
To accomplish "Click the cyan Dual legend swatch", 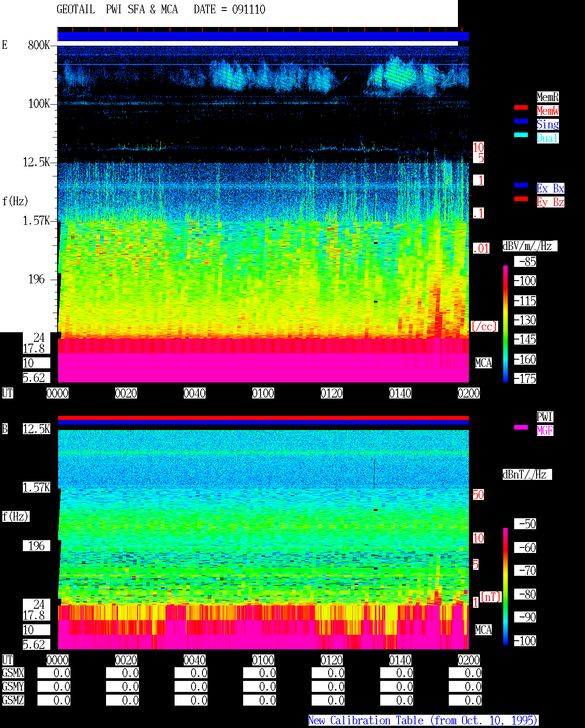I will (x=521, y=135).
